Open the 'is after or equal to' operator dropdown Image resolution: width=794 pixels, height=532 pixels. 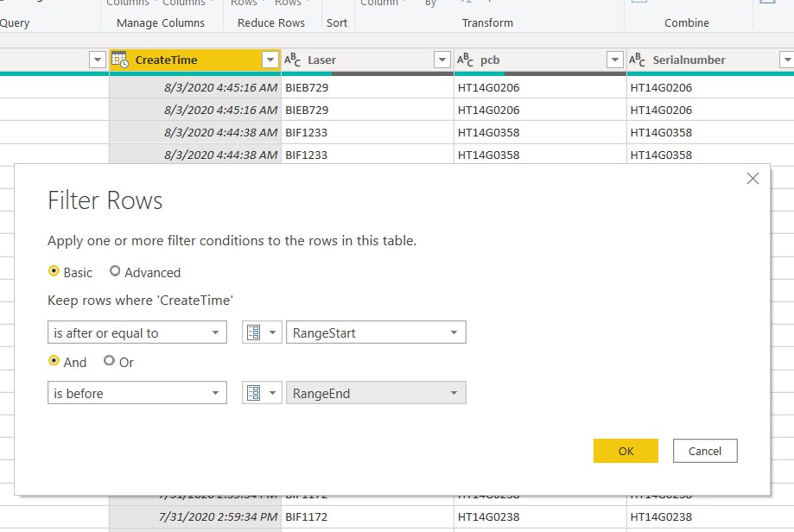coord(137,332)
